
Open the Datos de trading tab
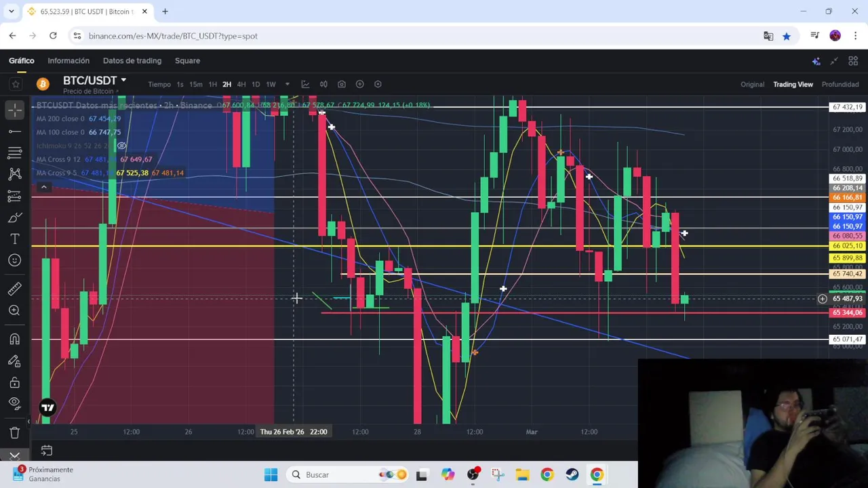(132, 60)
